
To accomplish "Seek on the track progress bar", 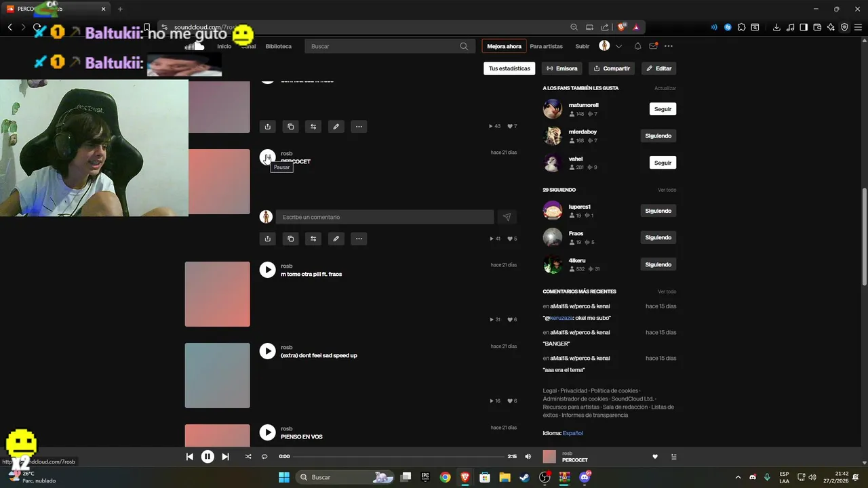I will pos(399,457).
